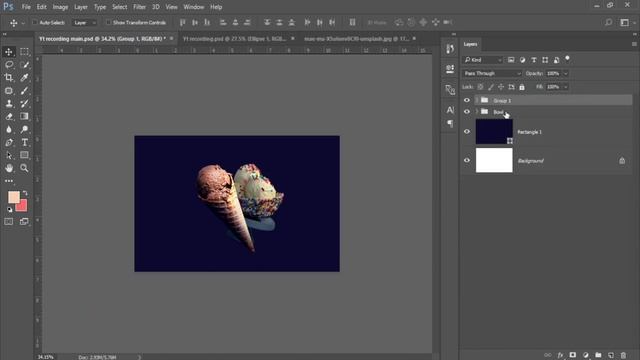Image resolution: width=640 pixels, height=360 pixels.
Task: Select the Lasso tool
Action: (x=9, y=64)
